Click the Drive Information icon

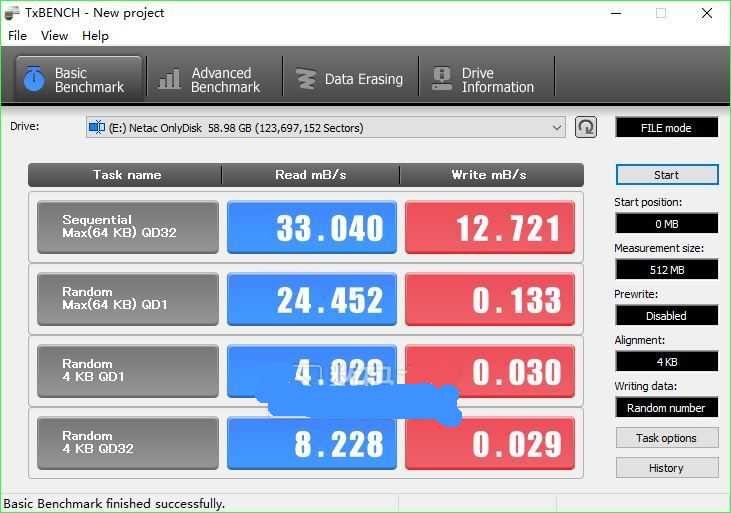(x=442, y=79)
